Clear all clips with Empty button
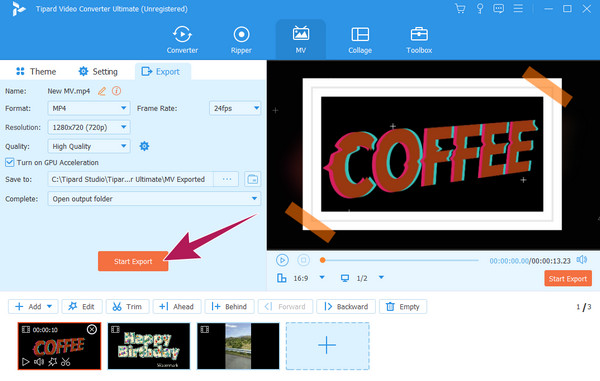The height and width of the screenshot is (381, 600). (403, 306)
